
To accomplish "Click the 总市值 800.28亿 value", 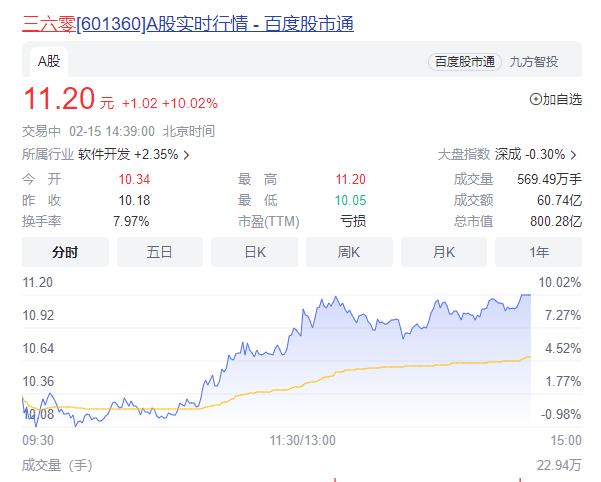I will [x=559, y=221].
